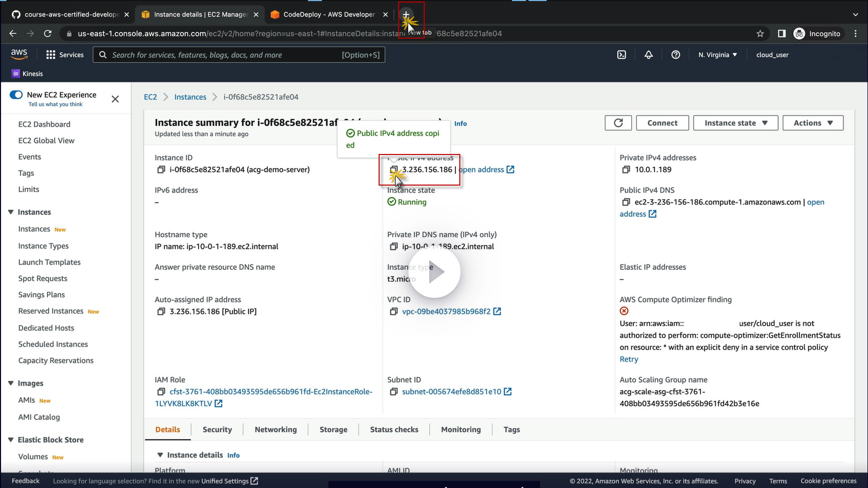The height and width of the screenshot is (488, 868).
Task: Open the Services menu
Action: [x=65, y=55]
